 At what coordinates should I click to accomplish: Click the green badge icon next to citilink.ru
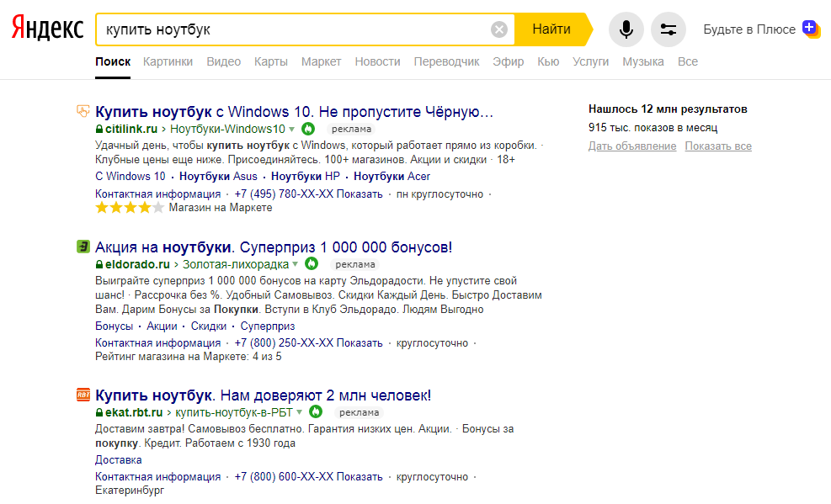pos(308,129)
